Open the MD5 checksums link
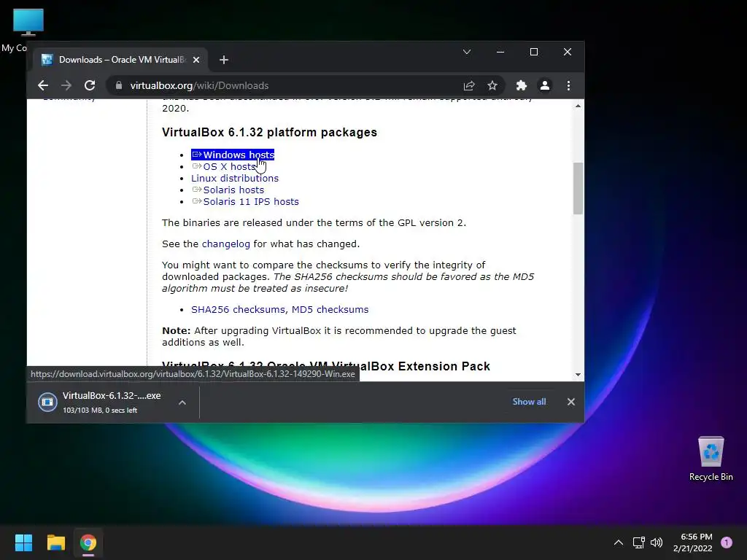Image resolution: width=747 pixels, height=560 pixels. (330, 309)
